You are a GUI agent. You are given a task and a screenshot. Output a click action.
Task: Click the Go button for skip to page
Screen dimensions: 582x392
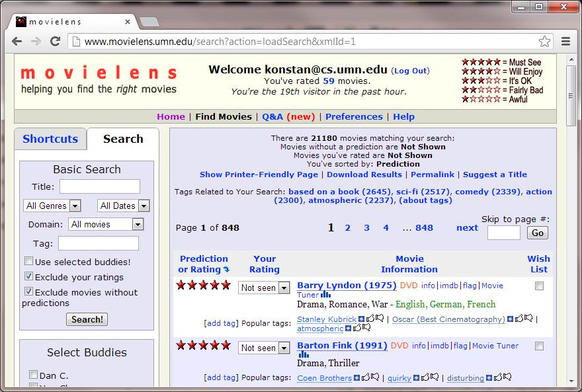[538, 233]
